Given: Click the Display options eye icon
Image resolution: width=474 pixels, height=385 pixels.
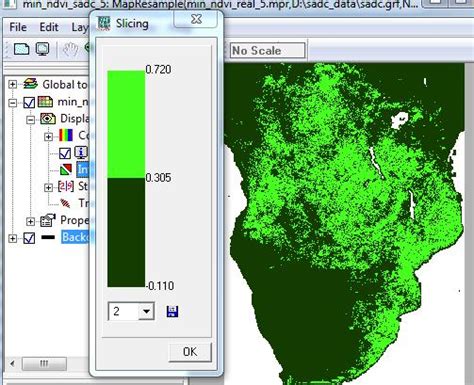Looking at the screenshot, I should [48, 119].
